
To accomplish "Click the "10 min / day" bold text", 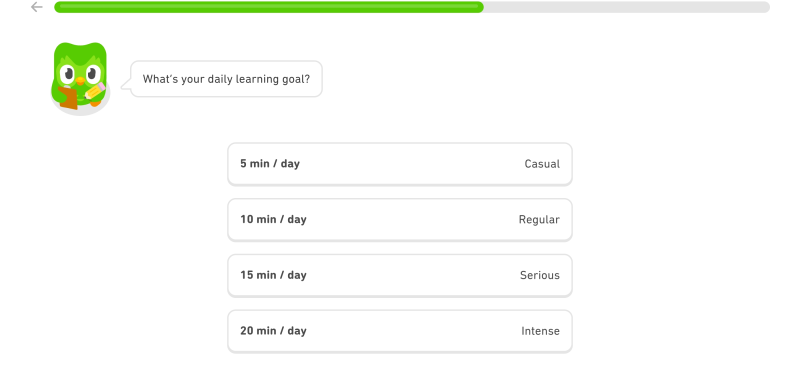I will click(x=273, y=219).
